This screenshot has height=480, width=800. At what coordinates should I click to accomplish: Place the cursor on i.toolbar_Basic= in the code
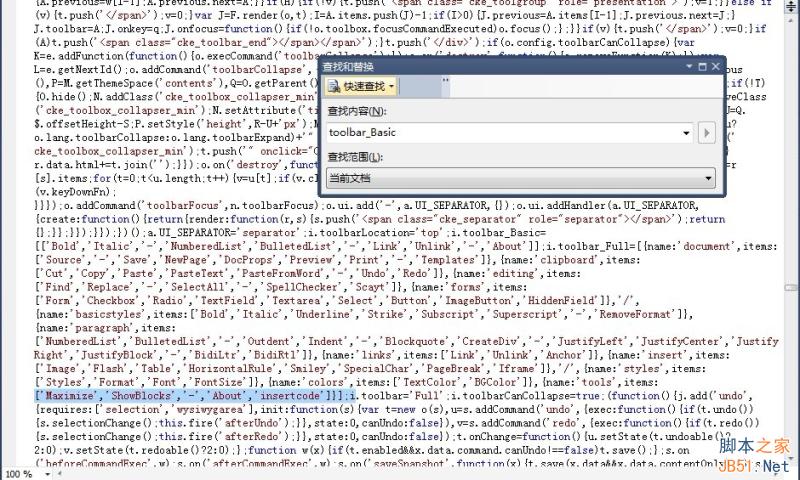pos(497,233)
